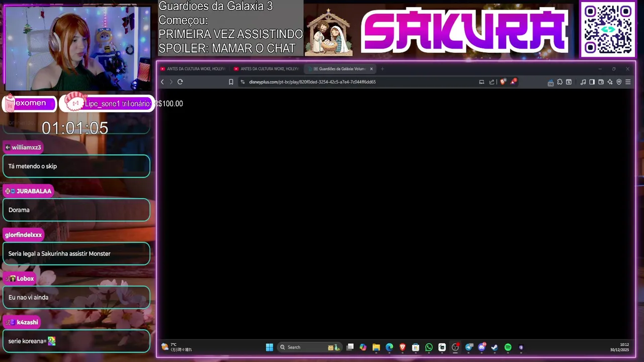
Task: Launch Copilot from the taskbar
Action: [x=363, y=347]
